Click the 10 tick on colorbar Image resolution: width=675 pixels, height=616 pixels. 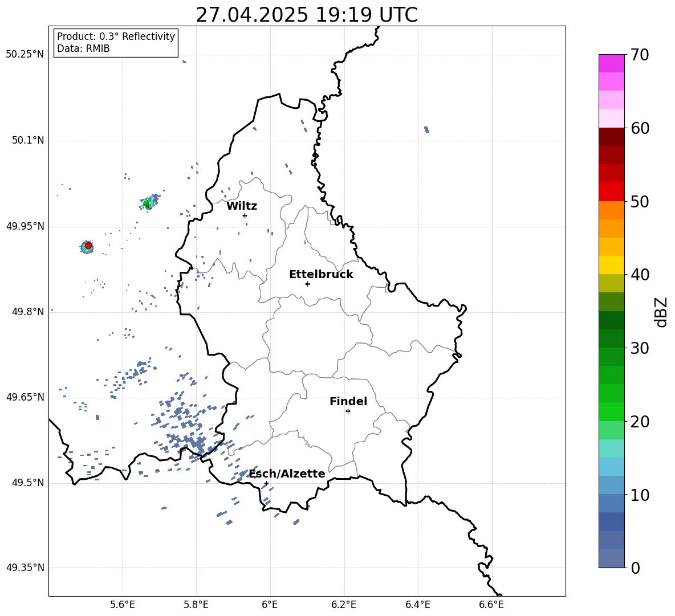[x=640, y=495]
